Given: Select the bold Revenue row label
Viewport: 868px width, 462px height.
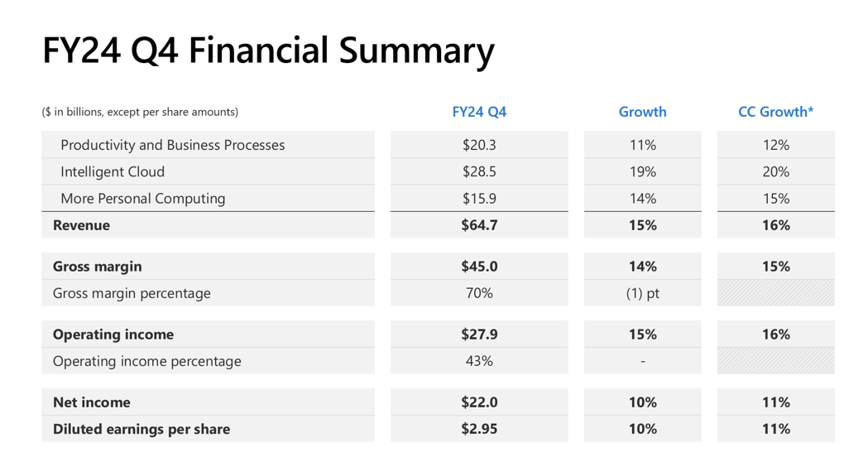Looking at the screenshot, I should pyautogui.click(x=81, y=225).
